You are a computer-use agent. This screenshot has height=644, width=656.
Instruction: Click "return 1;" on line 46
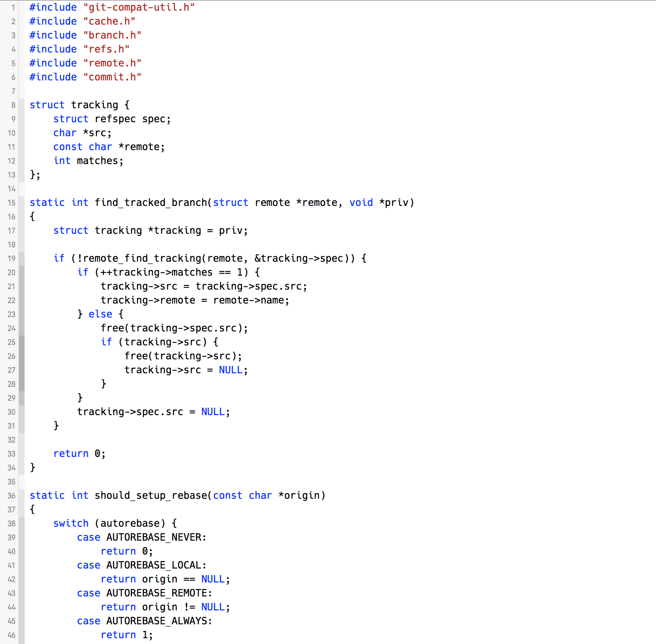(x=127, y=635)
